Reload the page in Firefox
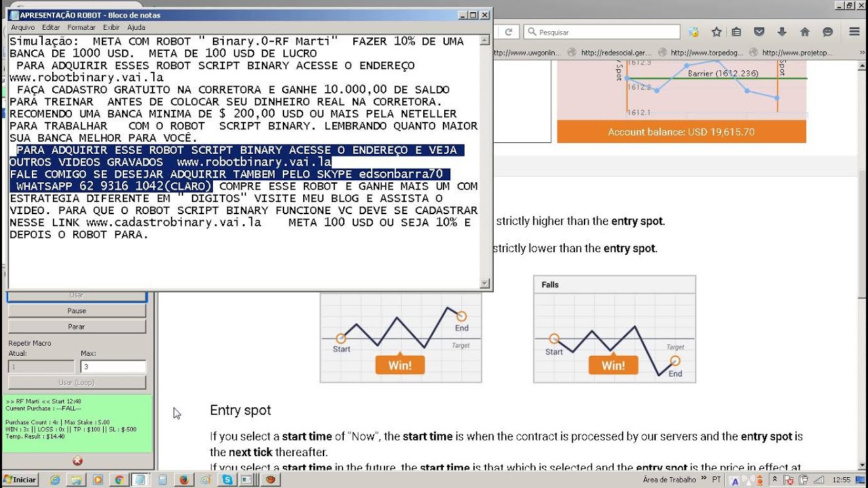868x488 pixels. (x=508, y=32)
